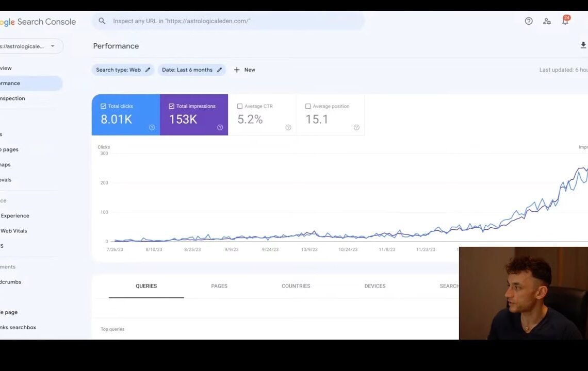
Task: Switch to the Countries tab
Action: [296, 286]
